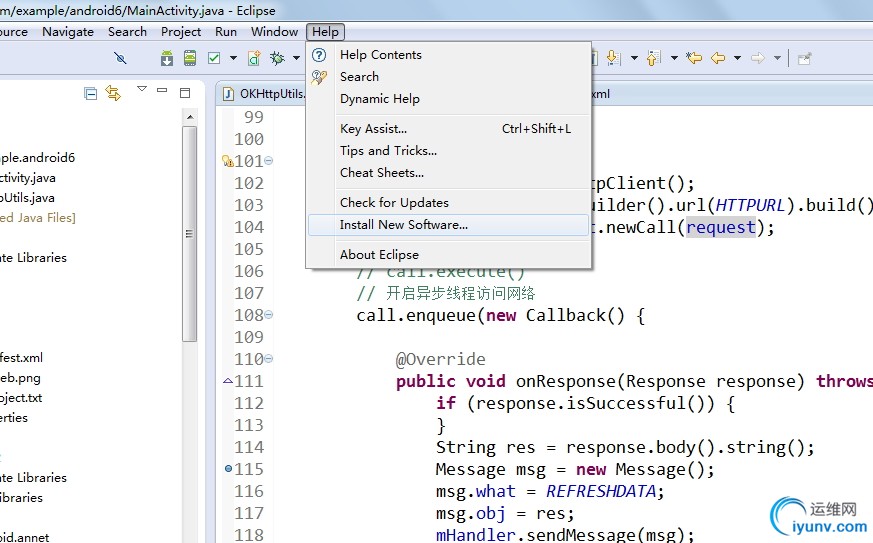The height and width of the screenshot is (543, 873).
Task: Click line number 107 in the gutter
Action: click(249, 293)
